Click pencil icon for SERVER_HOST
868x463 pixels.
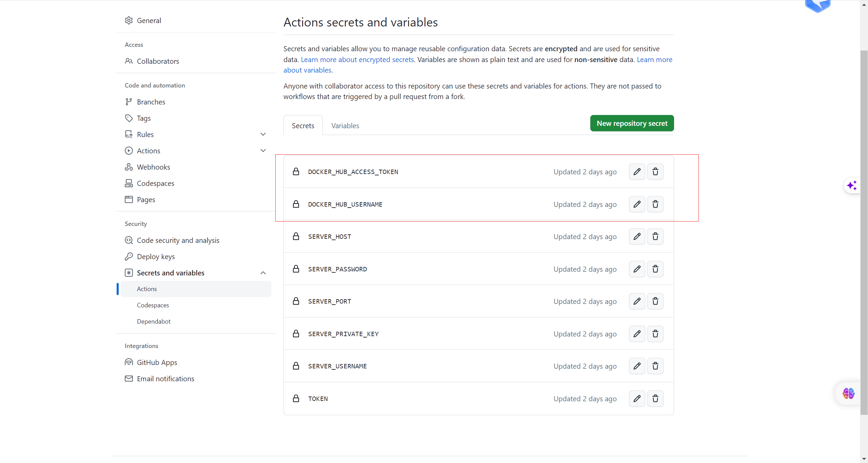point(637,236)
